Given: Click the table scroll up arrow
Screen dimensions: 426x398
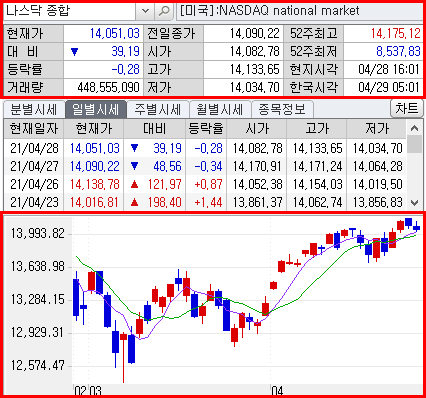Looking at the screenshot, I should pos(414,128).
